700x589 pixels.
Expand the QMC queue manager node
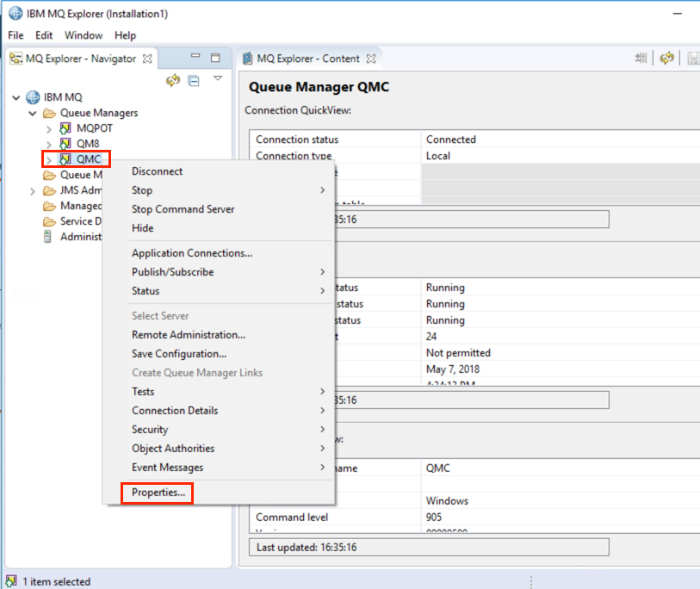pos(49,160)
